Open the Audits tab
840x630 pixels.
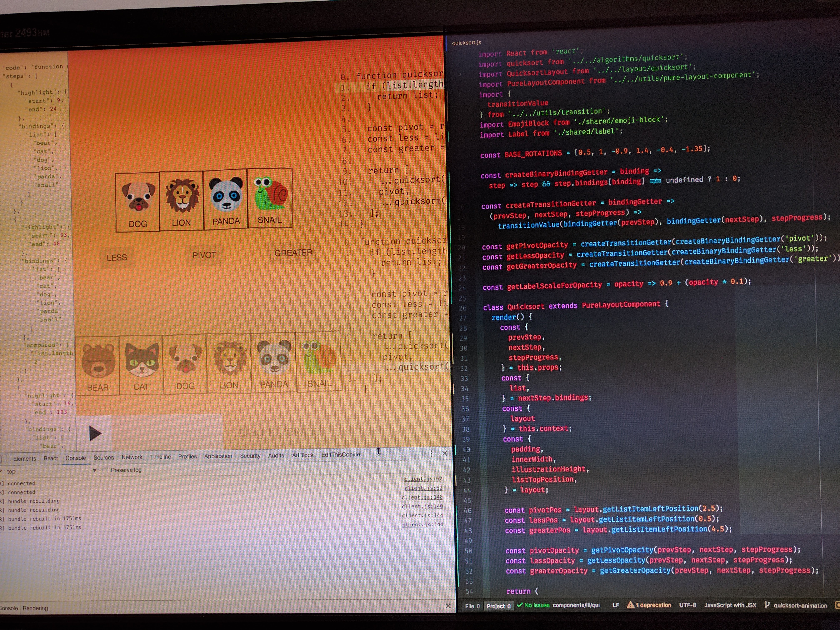click(276, 455)
